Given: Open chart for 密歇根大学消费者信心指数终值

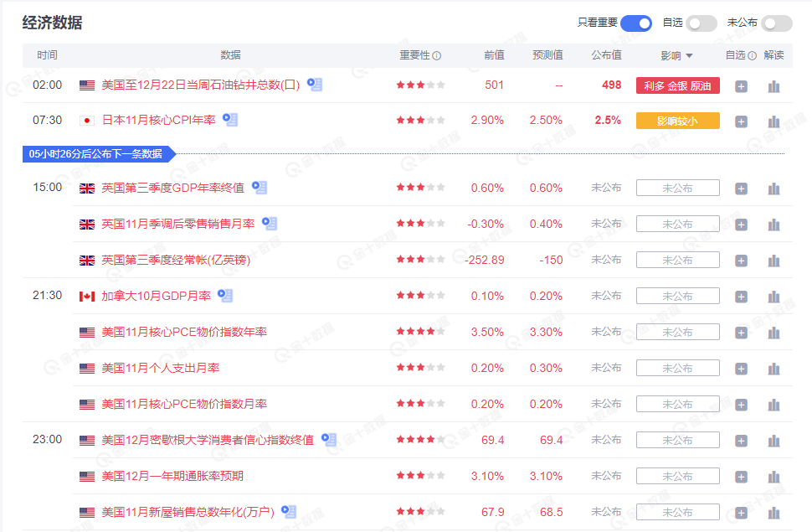Looking at the screenshot, I should [773, 441].
